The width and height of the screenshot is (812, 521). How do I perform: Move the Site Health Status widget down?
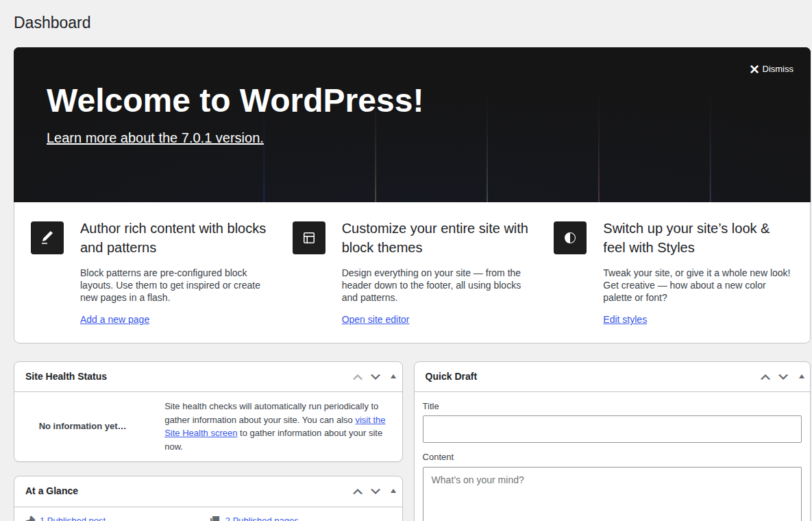click(376, 376)
